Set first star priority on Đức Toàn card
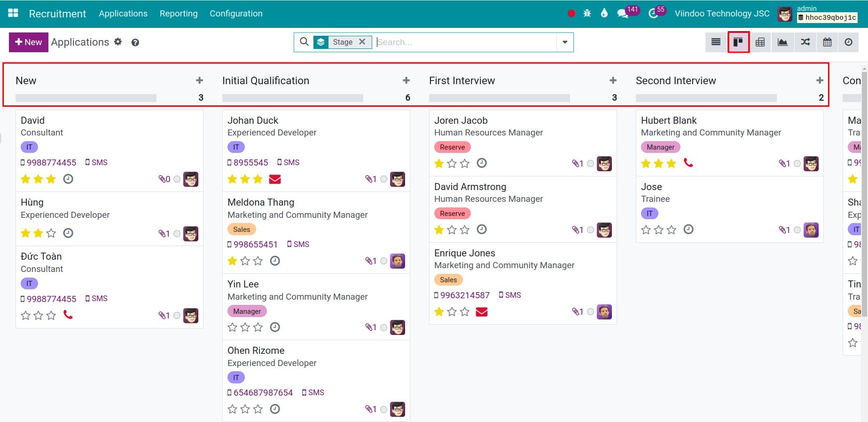 [x=25, y=315]
